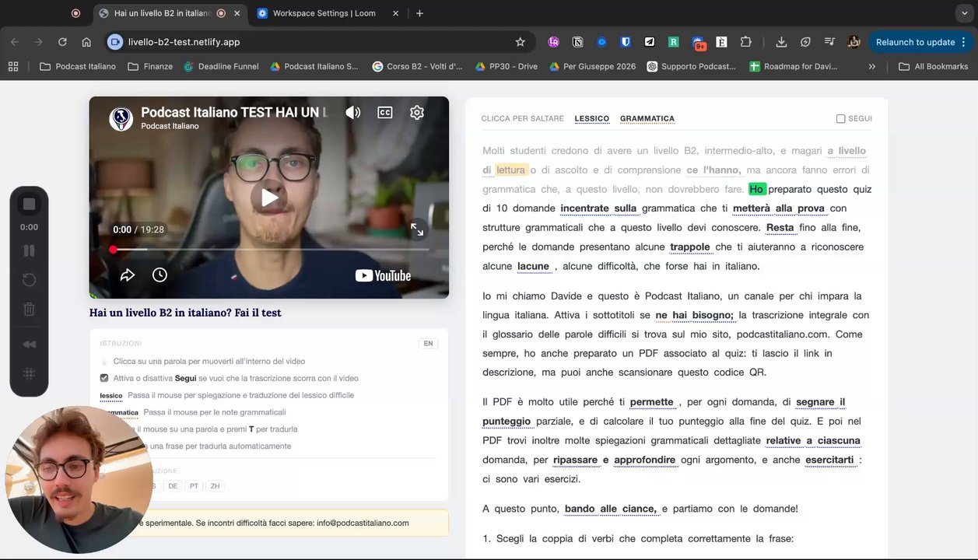Stop the Loom recording

click(x=29, y=204)
